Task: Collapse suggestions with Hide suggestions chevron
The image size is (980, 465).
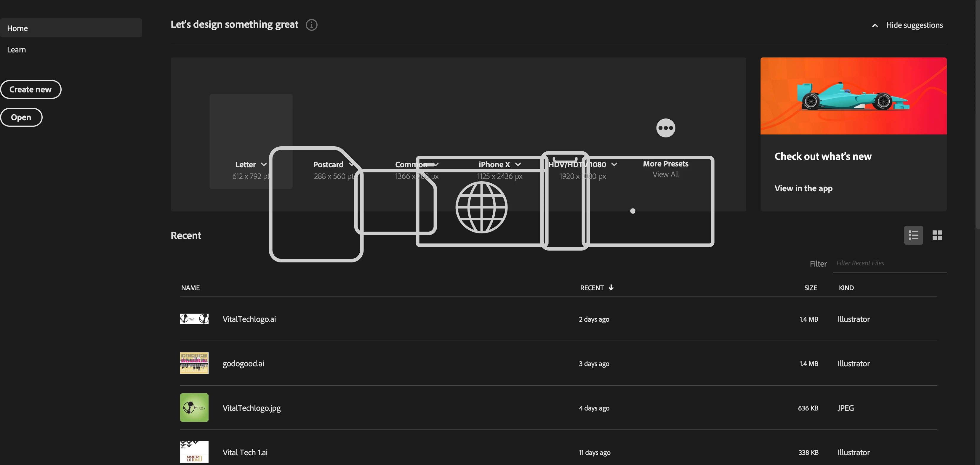Action: (875, 25)
